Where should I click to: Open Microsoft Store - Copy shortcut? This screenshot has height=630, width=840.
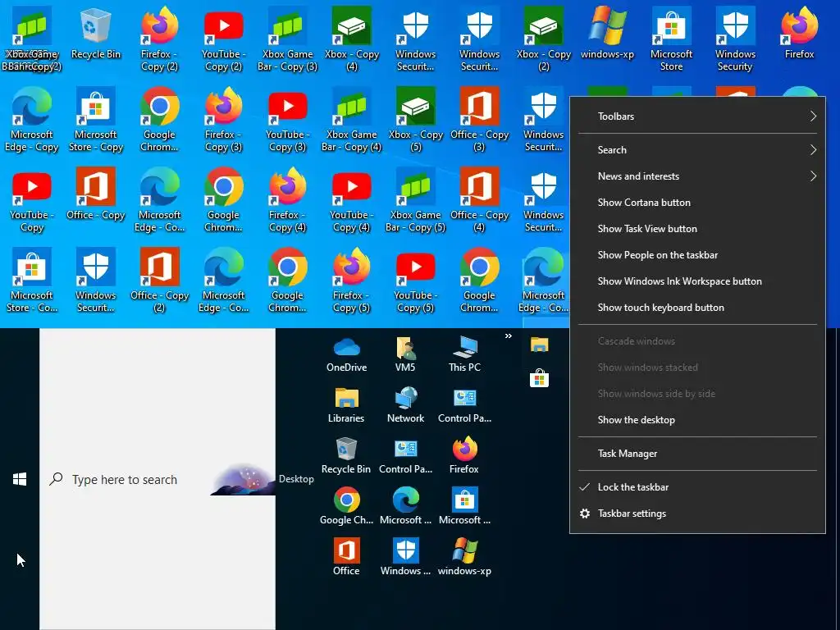pyautogui.click(x=95, y=119)
